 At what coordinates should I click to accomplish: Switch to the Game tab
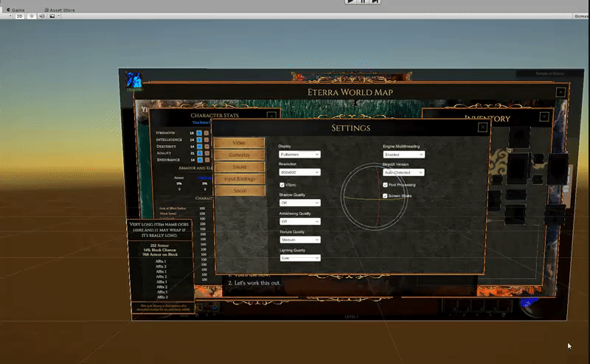pyautogui.click(x=15, y=10)
